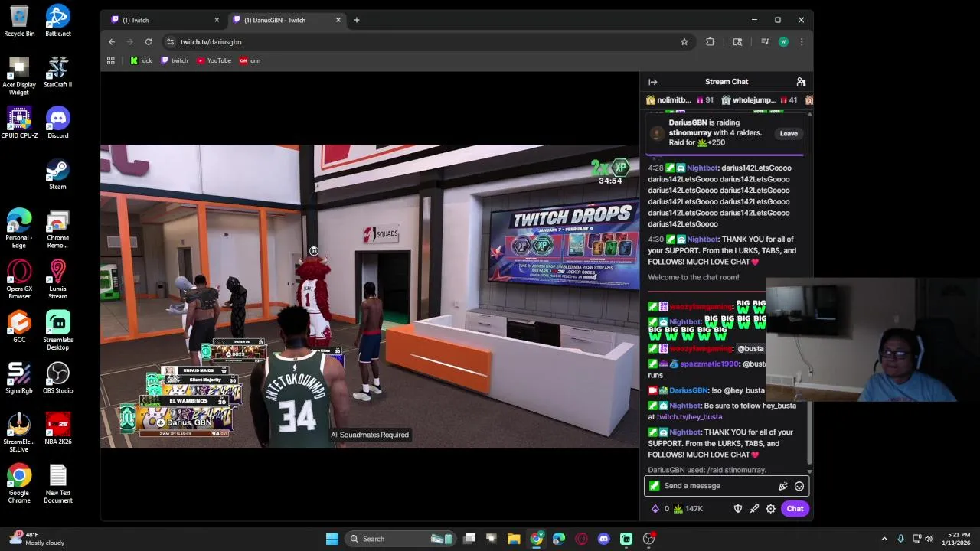Click Leave on the raid banner
Image resolution: width=980 pixels, height=551 pixels.
(789, 133)
